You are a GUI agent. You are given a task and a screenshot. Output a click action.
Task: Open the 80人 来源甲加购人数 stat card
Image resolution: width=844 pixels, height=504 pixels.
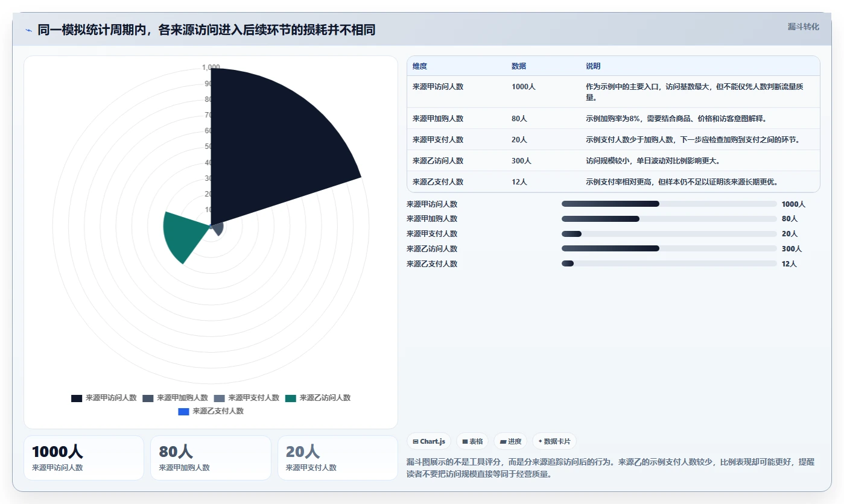click(211, 458)
